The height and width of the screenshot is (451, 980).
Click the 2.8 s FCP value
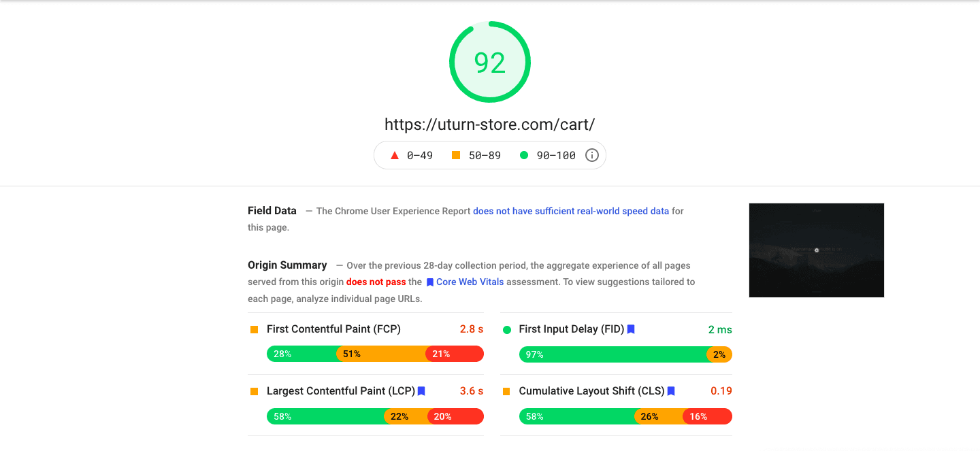472,329
